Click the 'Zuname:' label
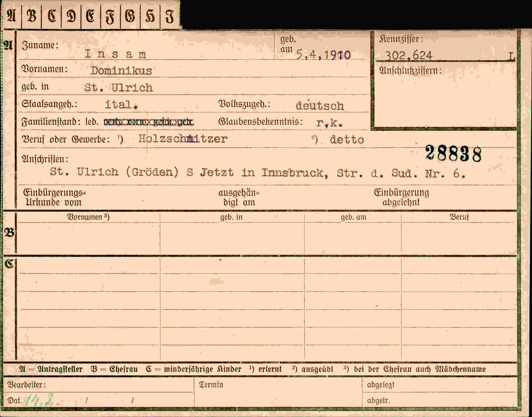Screen dimensions: 532x417 [x=40, y=45]
